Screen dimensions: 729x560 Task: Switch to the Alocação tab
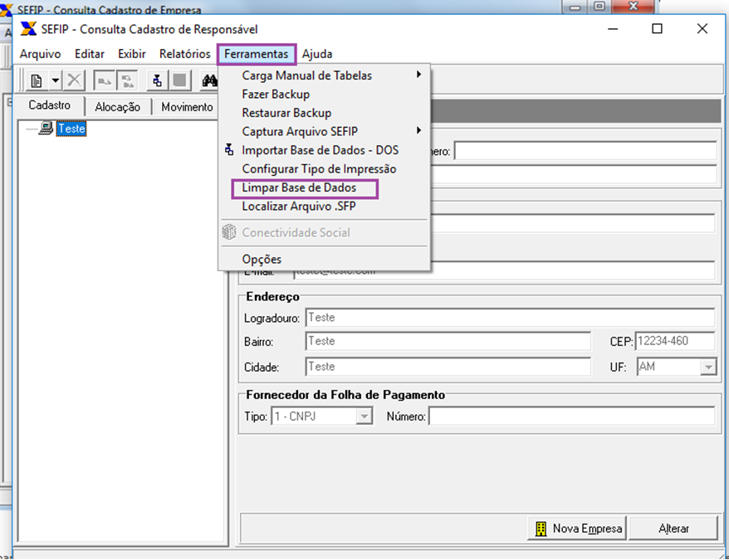(118, 107)
